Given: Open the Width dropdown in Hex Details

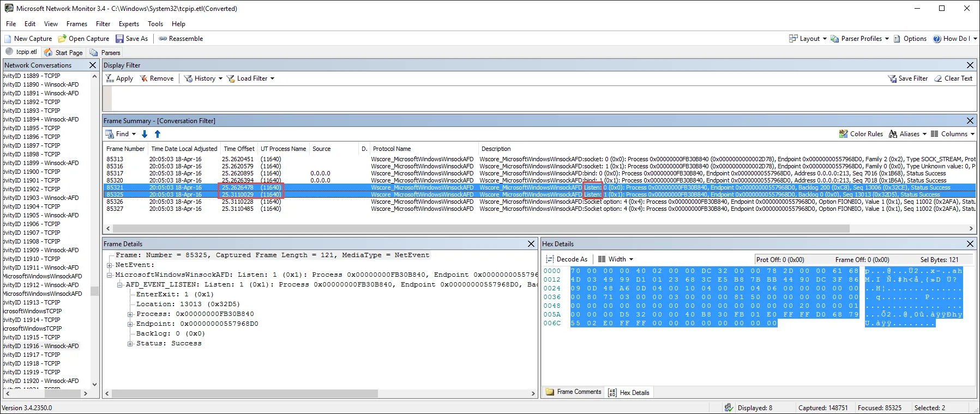Looking at the screenshot, I should [x=616, y=259].
